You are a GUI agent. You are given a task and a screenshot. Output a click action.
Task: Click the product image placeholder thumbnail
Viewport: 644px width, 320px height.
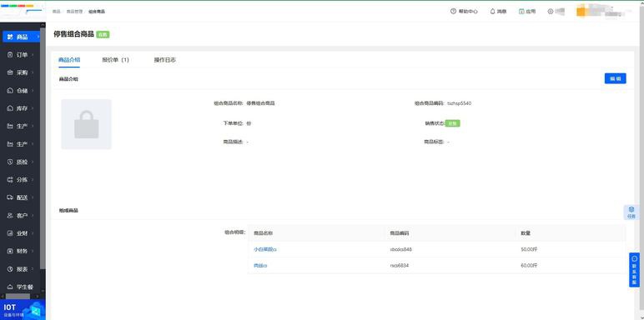(86, 124)
